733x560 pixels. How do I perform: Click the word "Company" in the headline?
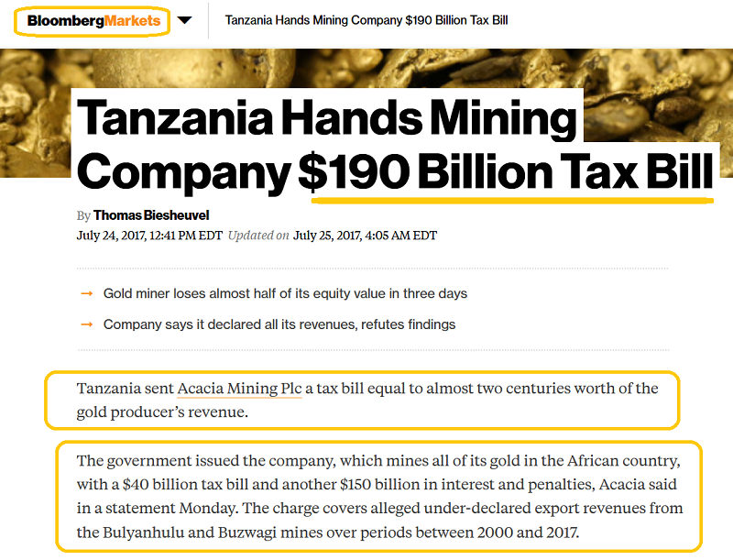pyautogui.click(x=183, y=171)
